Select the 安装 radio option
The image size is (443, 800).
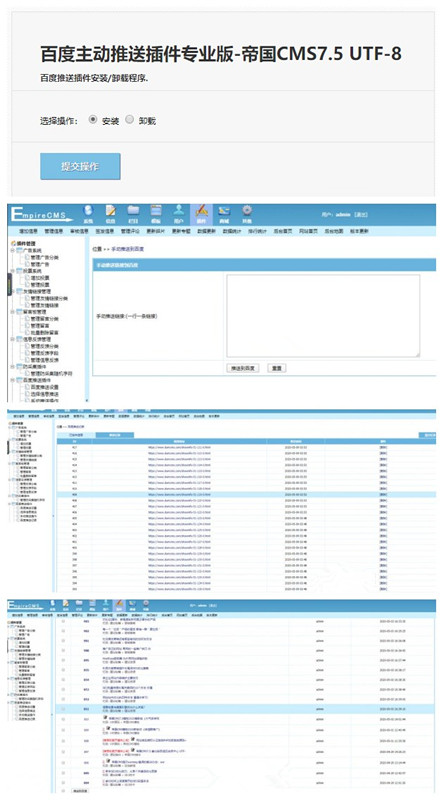click(x=92, y=119)
